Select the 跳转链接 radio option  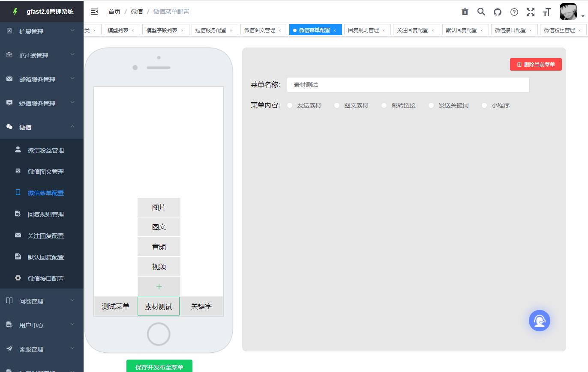click(x=384, y=105)
